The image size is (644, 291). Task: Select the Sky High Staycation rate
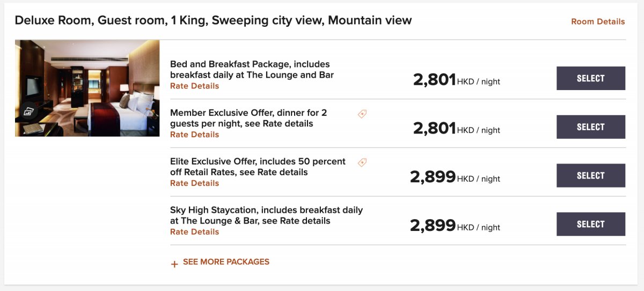pos(591,224)
